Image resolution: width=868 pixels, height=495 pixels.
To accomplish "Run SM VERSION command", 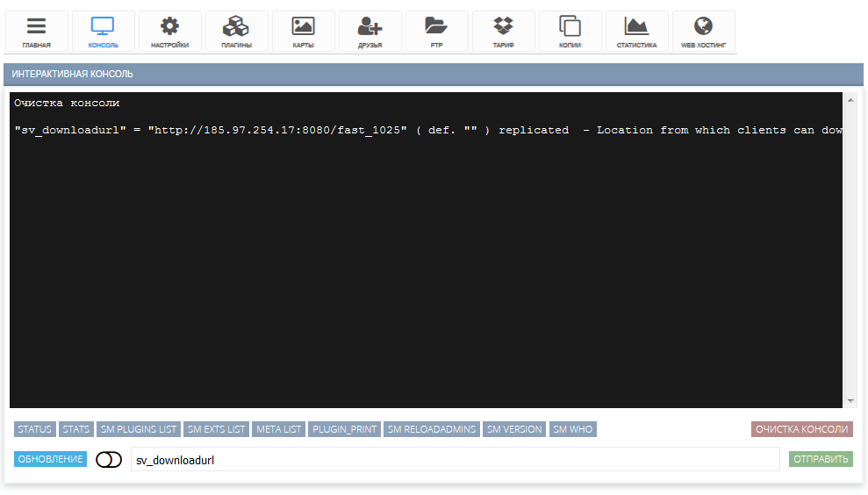I will pos(514,429).
